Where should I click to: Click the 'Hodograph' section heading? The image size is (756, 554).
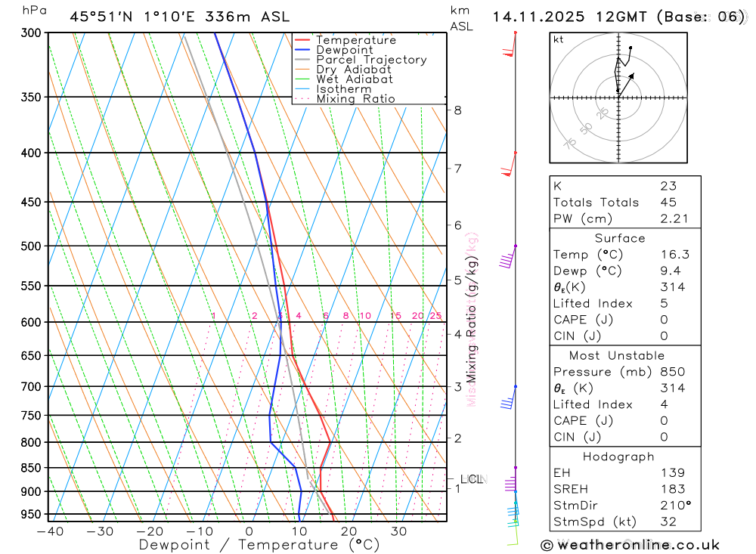coord(618,457)
